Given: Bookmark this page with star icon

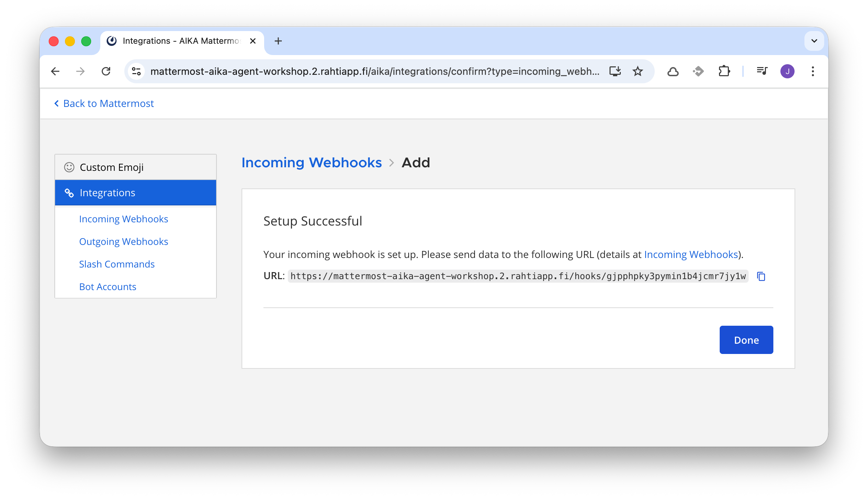Looking at the screenshot, I should pos(637,71).
